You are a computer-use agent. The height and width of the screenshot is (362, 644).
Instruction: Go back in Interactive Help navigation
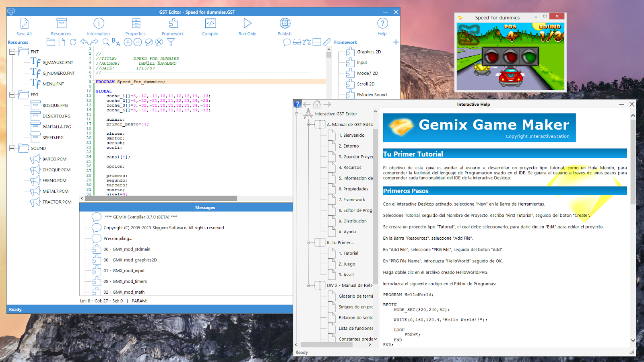[x=307, y=104]
